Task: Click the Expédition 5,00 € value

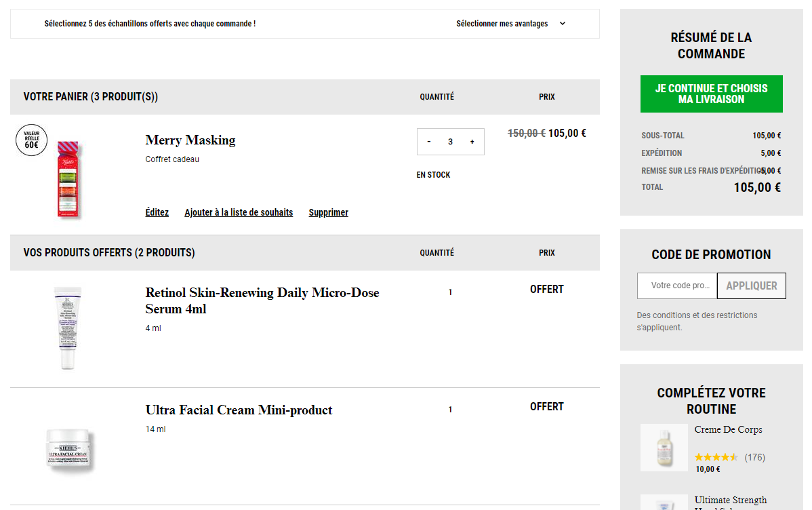Action: [771, 153]
